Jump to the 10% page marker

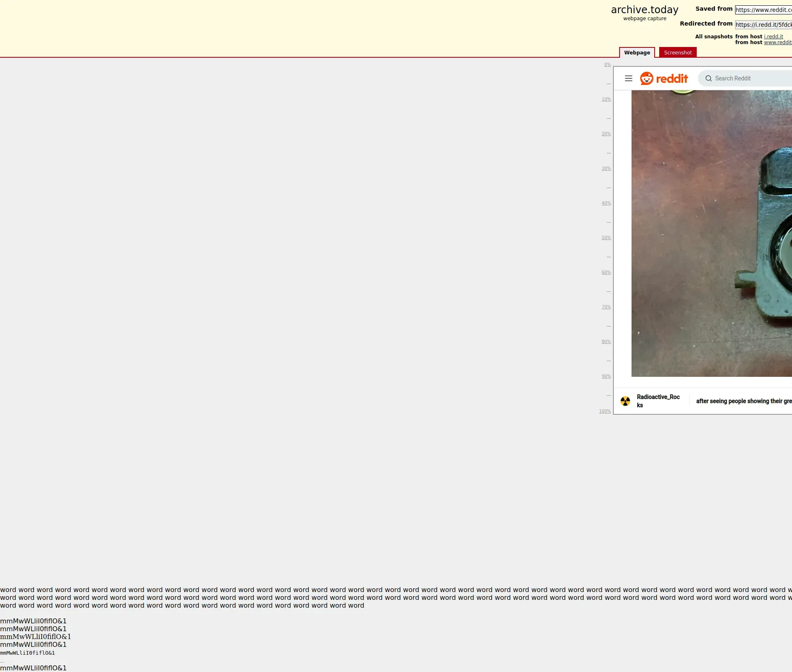click(x=606, y=99)
